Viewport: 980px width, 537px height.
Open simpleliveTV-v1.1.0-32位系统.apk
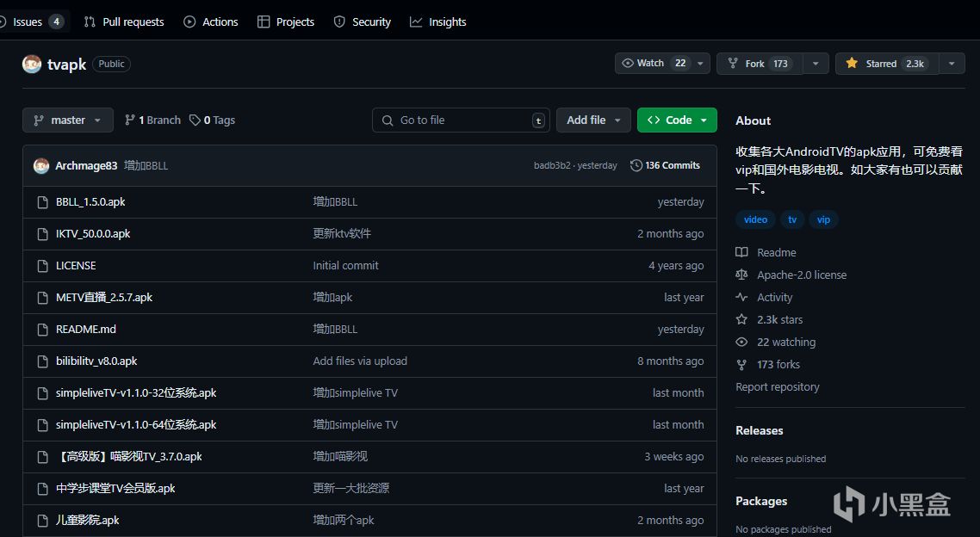[136, 392]
